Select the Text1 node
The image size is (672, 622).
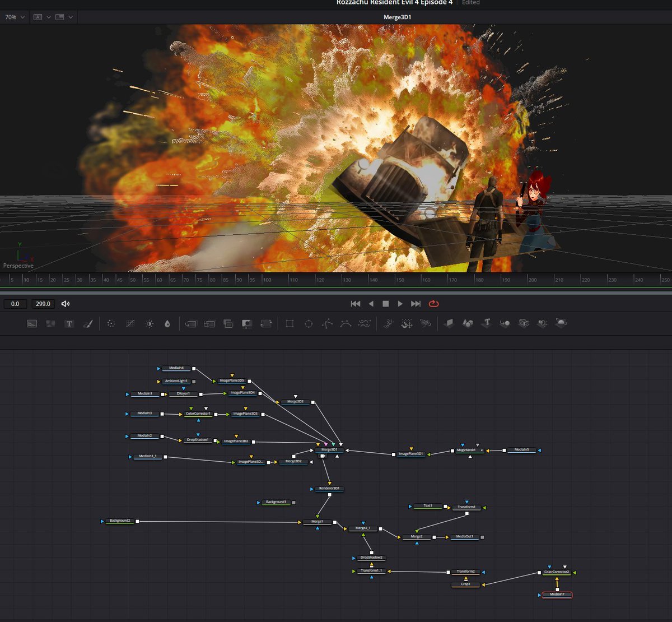(428, 506)
